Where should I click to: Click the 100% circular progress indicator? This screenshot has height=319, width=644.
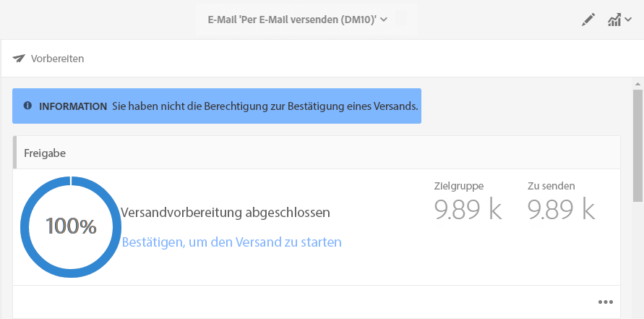71,226
